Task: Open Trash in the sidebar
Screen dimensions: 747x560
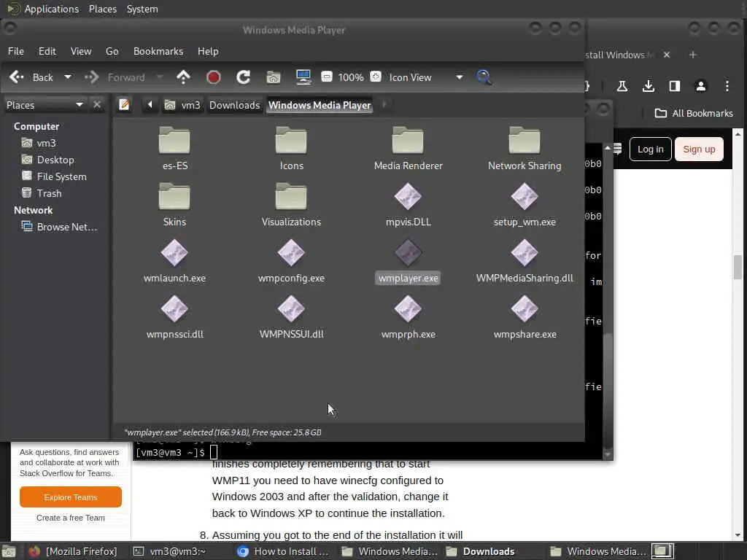Action: 42,192
